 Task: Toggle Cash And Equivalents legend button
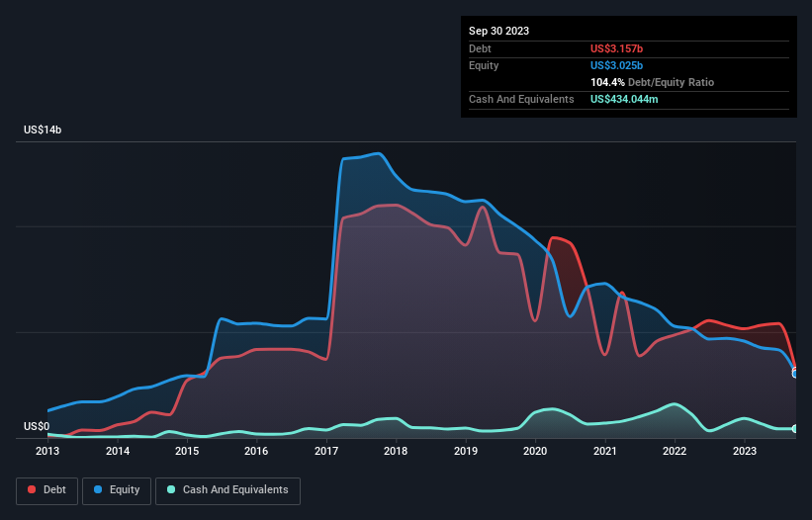[227, 490]
